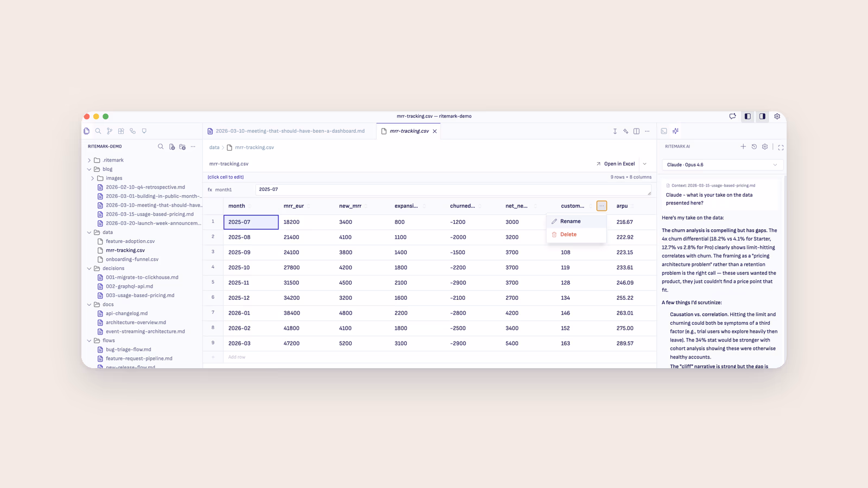Split the editor with the split icon
868x488 pixels.
636,131
